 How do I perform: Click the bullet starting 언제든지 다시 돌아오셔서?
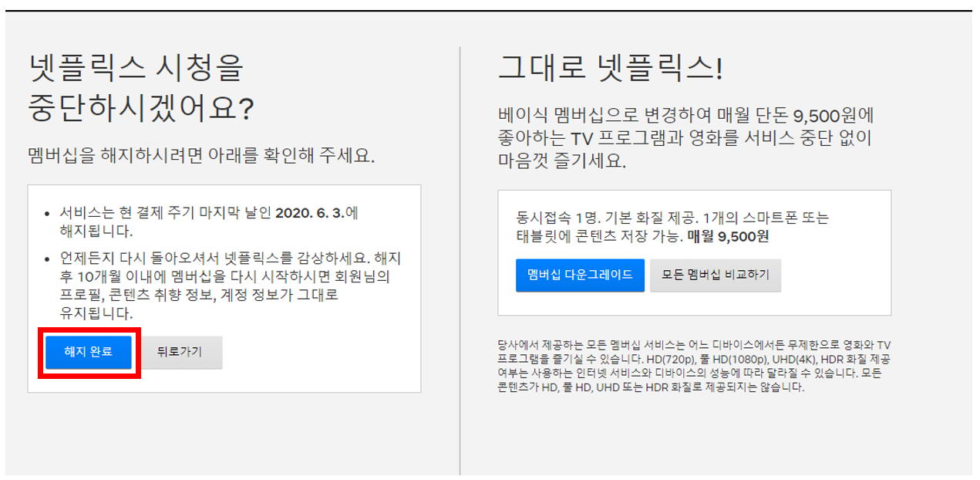pos(230,286)
